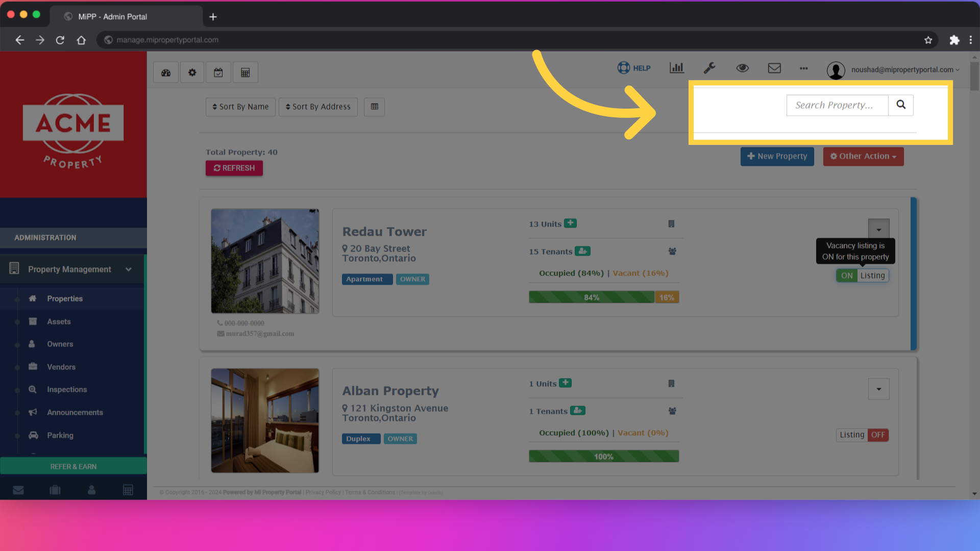This screenshot has height=551, width=980.
Task: Turn off Listing for Redau Tower
Action: tap(862, 275)
